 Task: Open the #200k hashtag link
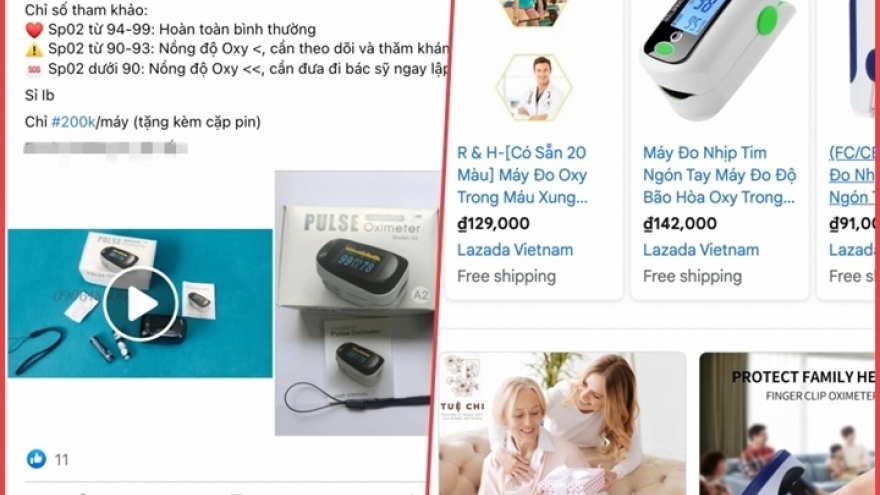tap(74, 122)
